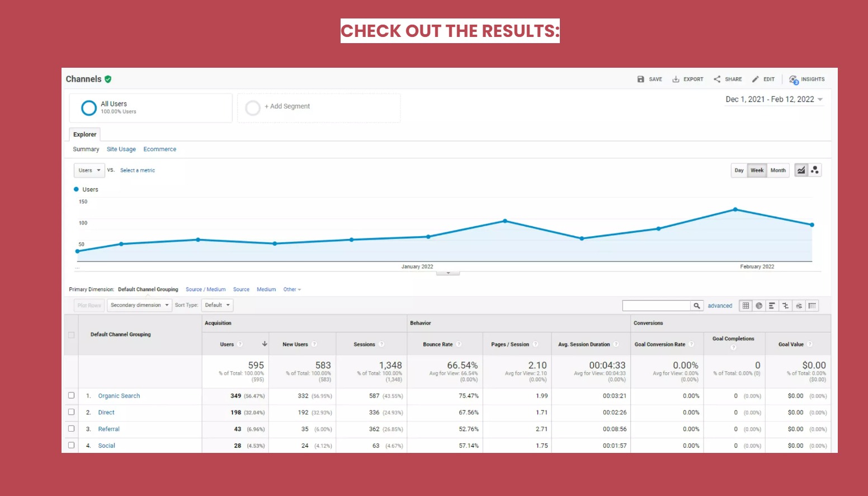Click the Users column sort arrow

pyautogui.click(x=265, y=344)
